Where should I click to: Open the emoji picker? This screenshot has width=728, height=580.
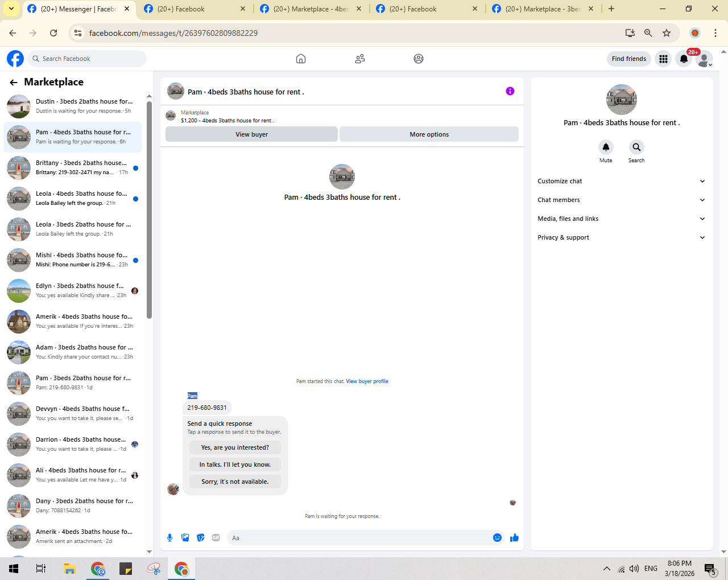[498, 538]
